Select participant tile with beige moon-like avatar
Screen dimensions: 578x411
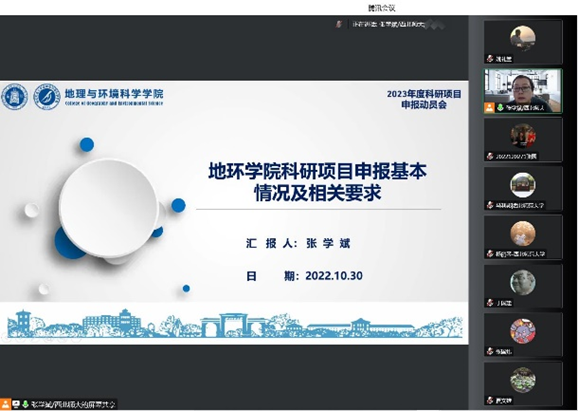coord(523,237)
